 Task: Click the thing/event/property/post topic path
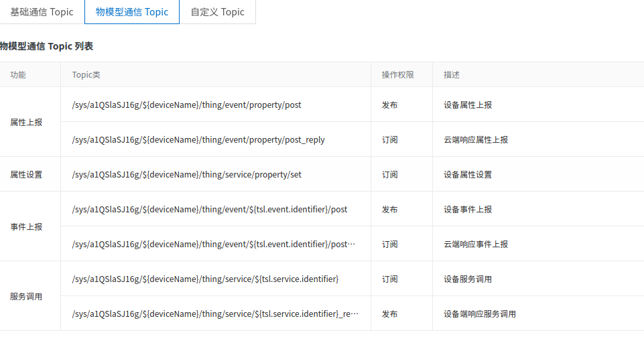186,105
